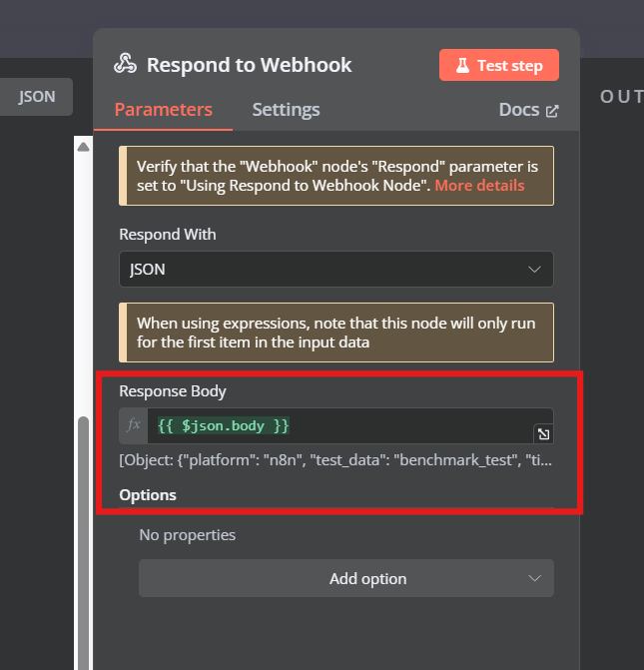This screenshot has height=670, width=644.
Task: Expand the Response Body expression editor icon
Action: coord(543,434)
